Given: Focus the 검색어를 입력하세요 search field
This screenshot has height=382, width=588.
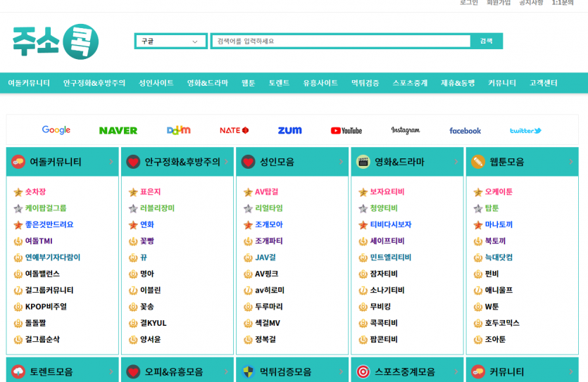Looking at the screenshot, I should click(x=341, y=42).
